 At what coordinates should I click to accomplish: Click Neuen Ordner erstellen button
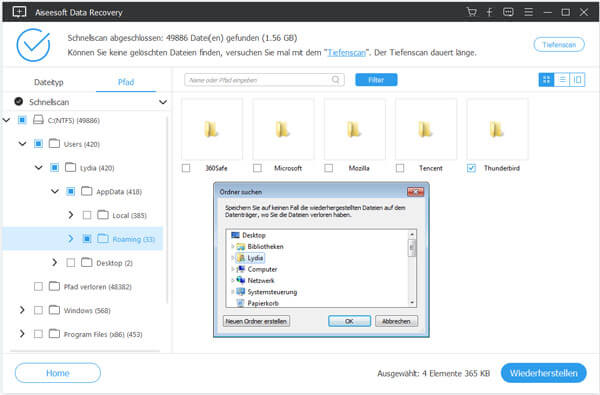click(x=256, y=321)
